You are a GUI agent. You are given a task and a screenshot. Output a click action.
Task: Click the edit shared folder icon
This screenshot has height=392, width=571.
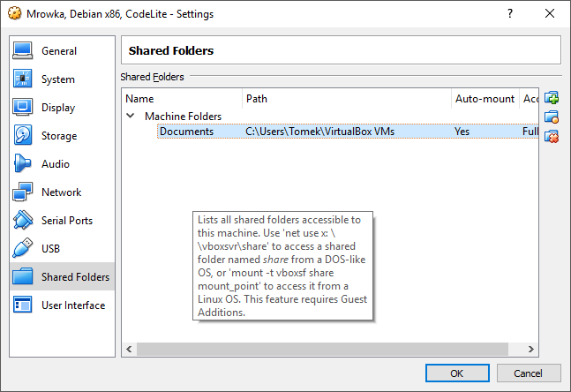[552, 117]
